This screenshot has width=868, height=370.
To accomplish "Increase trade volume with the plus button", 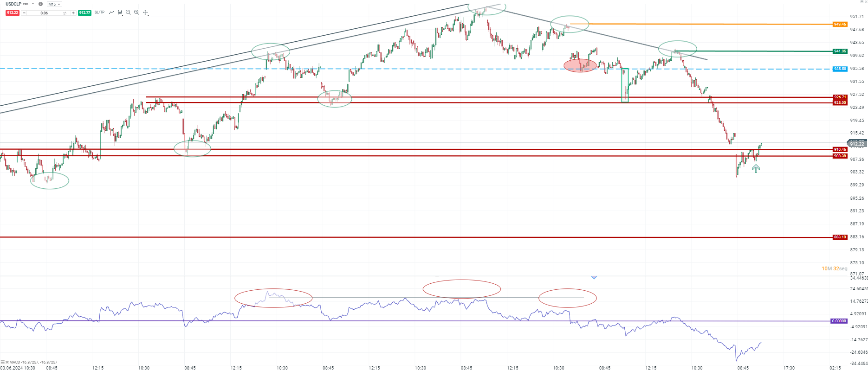I will click(x=73, y=13).
